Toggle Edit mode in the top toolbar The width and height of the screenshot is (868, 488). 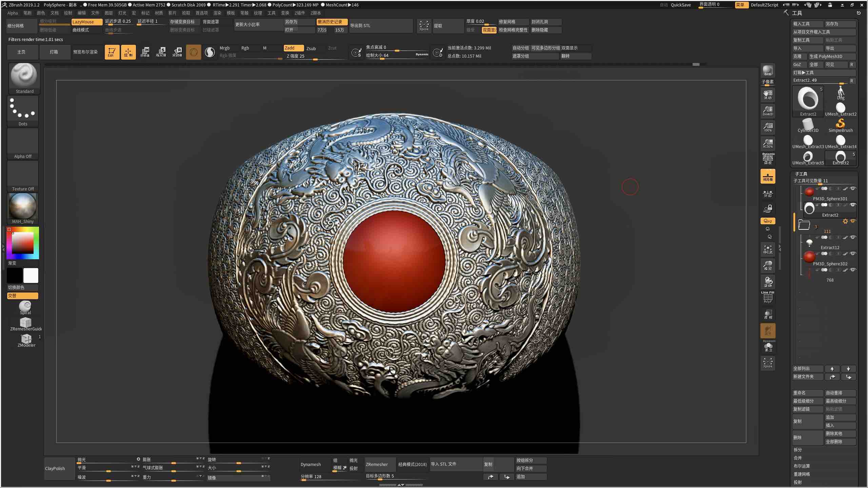click(x=112, y=52)
